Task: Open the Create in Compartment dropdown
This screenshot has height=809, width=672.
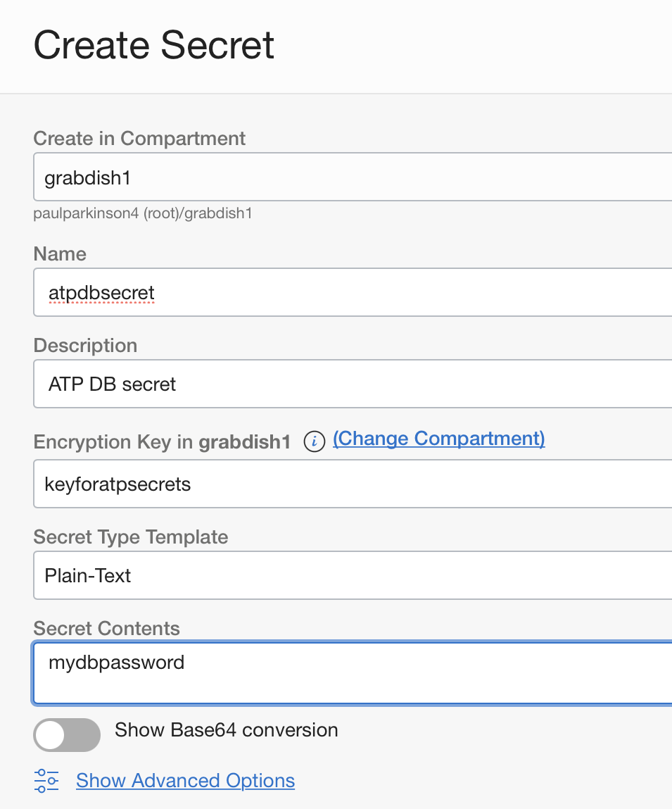Action: tap(352, 177)
